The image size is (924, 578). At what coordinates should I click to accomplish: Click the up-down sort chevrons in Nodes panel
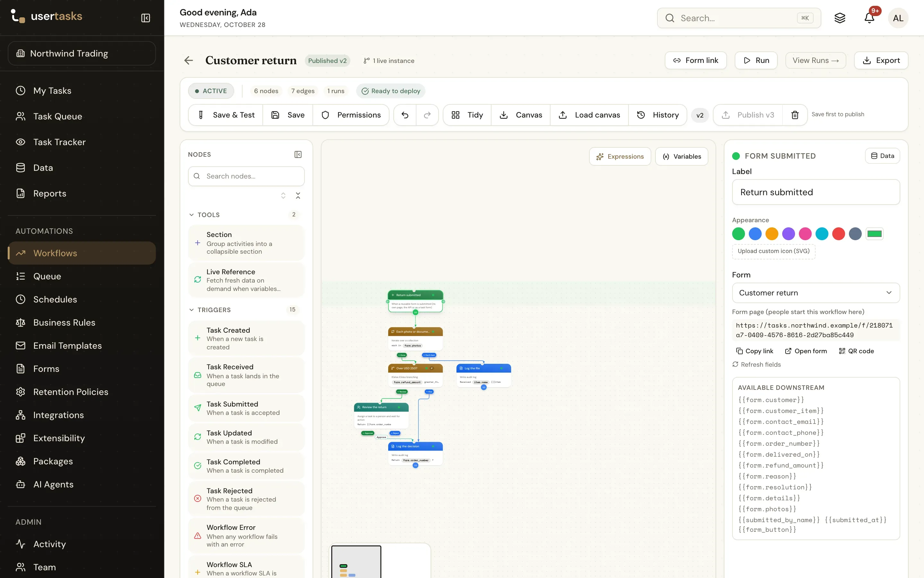283,196
